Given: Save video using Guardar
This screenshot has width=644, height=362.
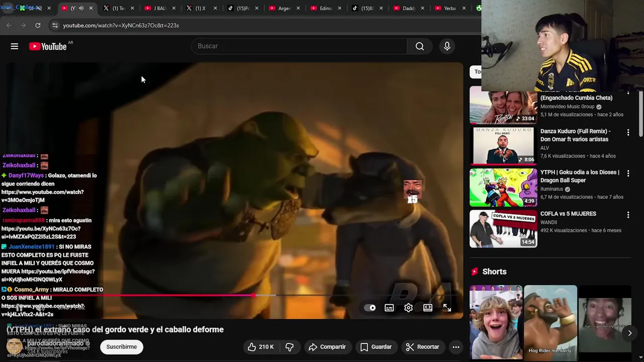Looking at the screenshot, I should tap(376, 347).
